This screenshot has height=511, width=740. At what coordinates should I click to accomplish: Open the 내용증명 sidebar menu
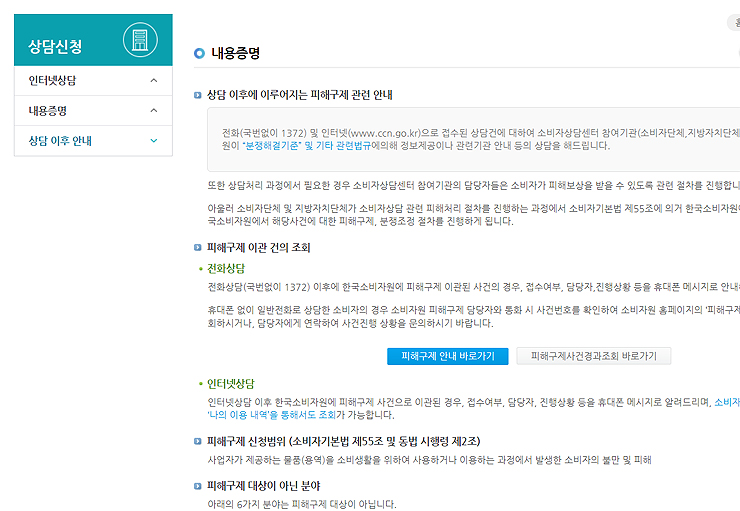click(93, 110)
